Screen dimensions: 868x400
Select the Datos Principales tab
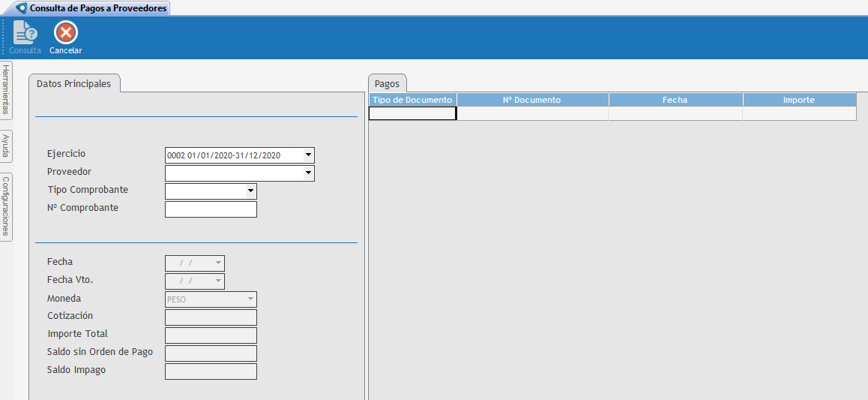(73, 84)
